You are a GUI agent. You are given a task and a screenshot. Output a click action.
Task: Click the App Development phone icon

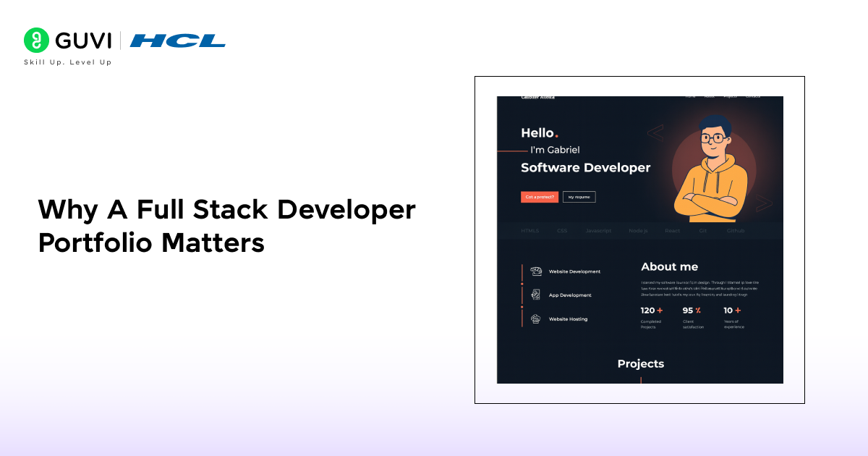535,295
